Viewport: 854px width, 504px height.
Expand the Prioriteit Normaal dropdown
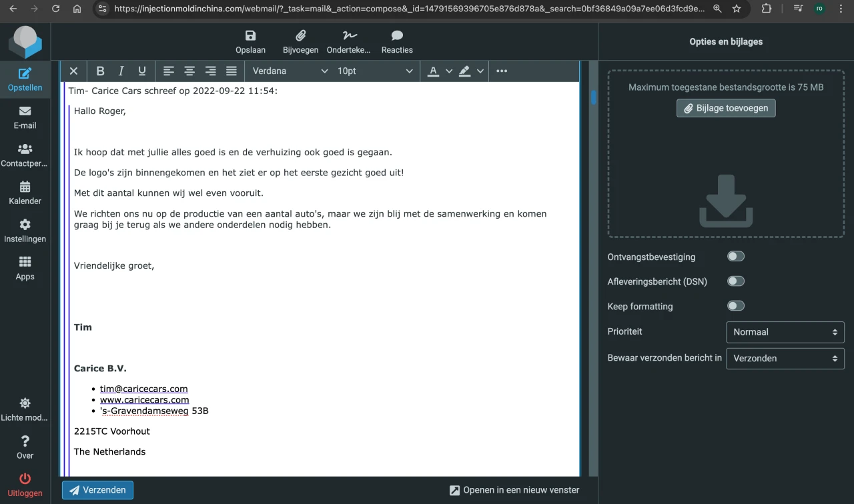tap(785, 332)
